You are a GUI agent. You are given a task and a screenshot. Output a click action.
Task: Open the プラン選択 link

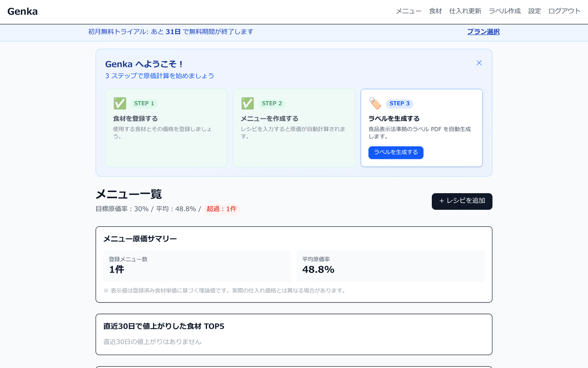point(483,32)
